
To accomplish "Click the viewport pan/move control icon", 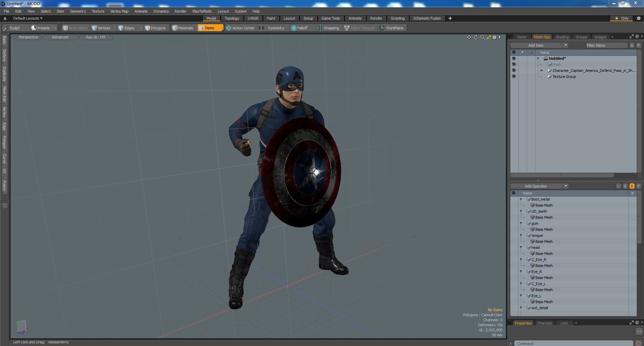I will [469, 37].
